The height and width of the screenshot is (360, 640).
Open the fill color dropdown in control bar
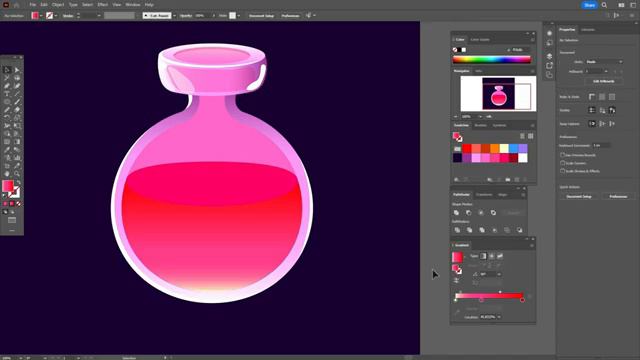(x=41, y=16)
